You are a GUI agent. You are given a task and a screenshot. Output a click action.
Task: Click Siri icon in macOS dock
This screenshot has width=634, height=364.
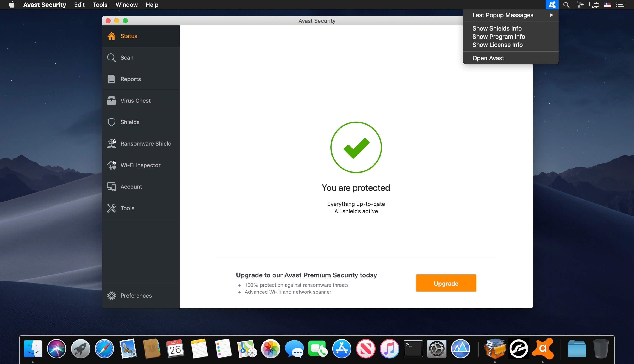click(57, 348)
